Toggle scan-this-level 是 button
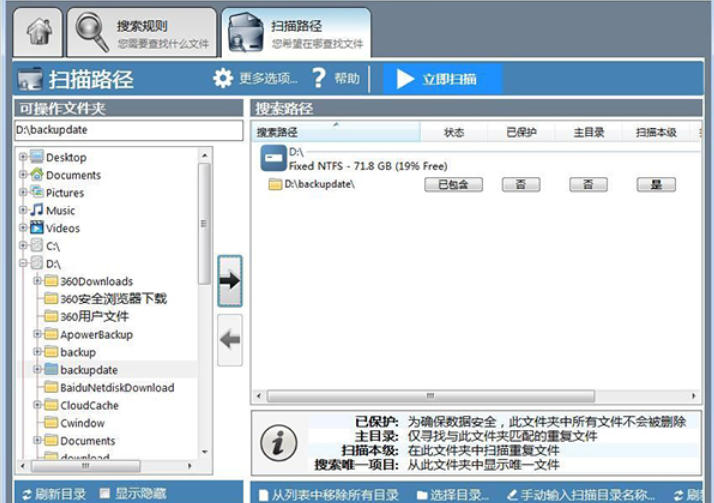 coord(656,184)
